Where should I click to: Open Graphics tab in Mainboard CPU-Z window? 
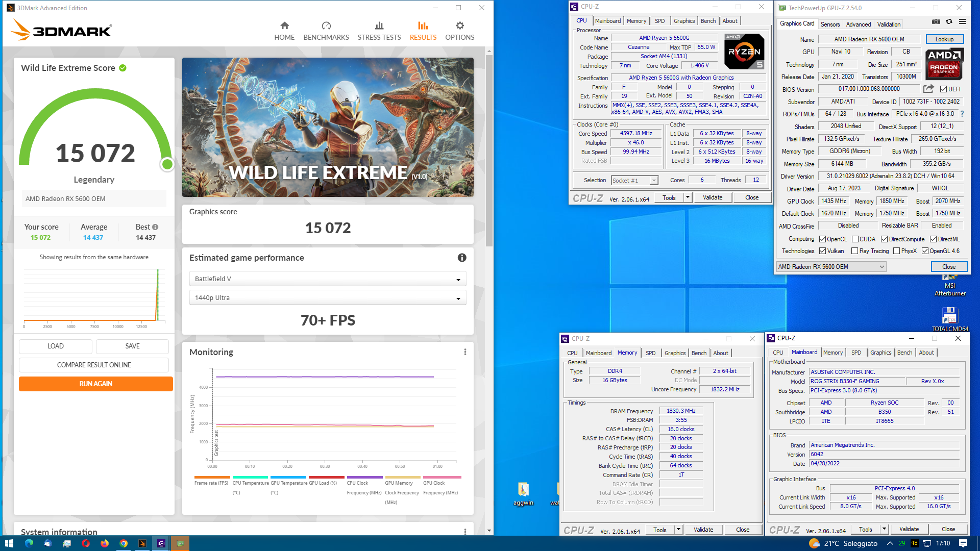click(880, 353)
